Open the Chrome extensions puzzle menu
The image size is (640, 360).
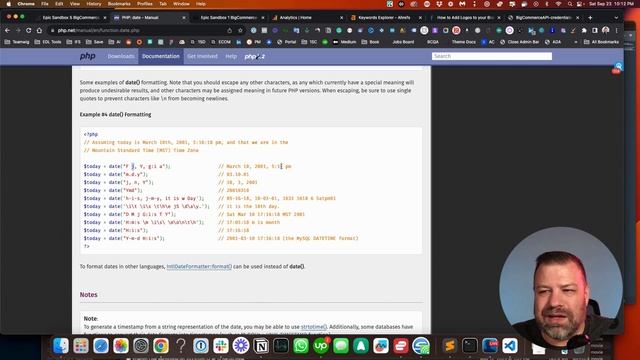pos(584,30)
